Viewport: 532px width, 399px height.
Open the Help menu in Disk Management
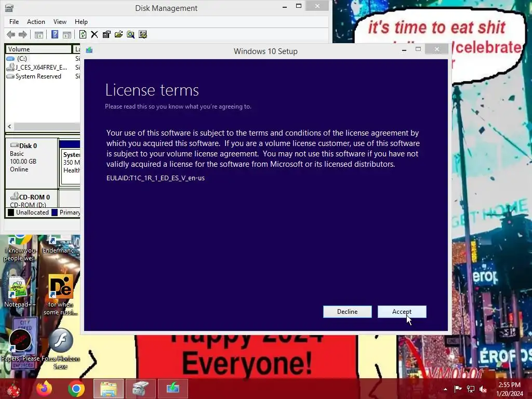point(81,22)
